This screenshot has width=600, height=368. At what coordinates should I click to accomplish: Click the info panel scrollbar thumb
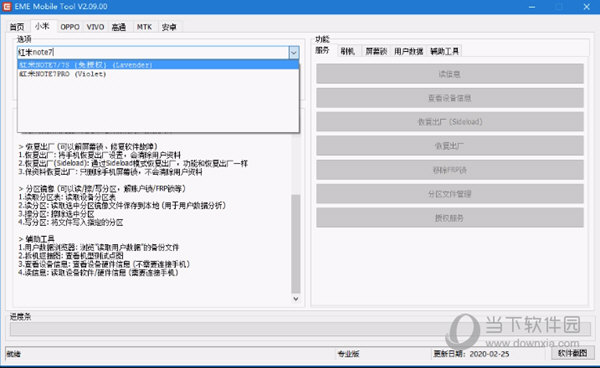pyautogui.click(x=295, y=244)
